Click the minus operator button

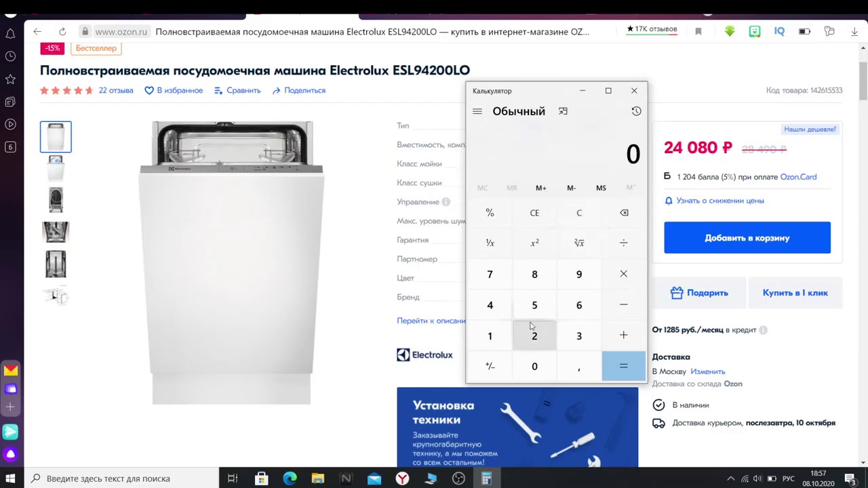tap(624, 305)
